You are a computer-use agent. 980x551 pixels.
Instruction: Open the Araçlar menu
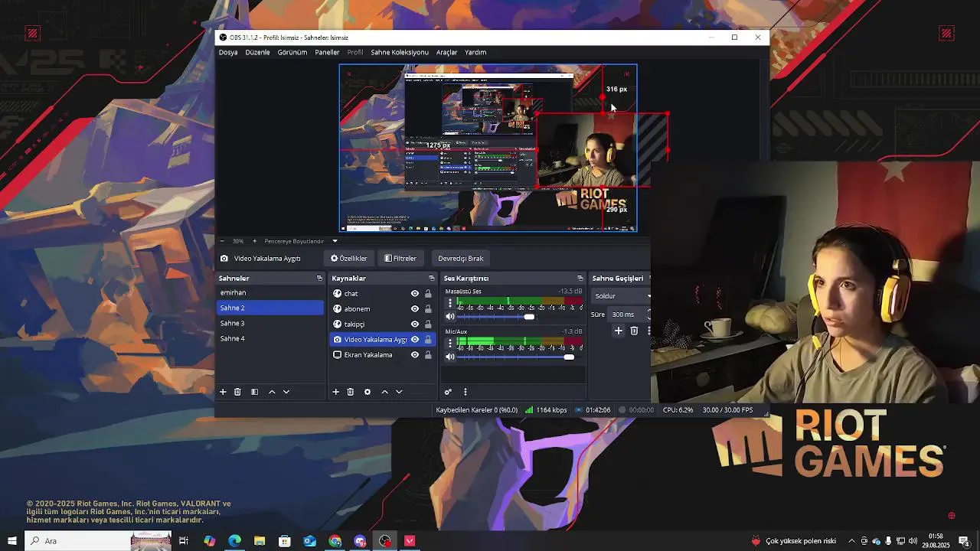[x=446, y=53]
